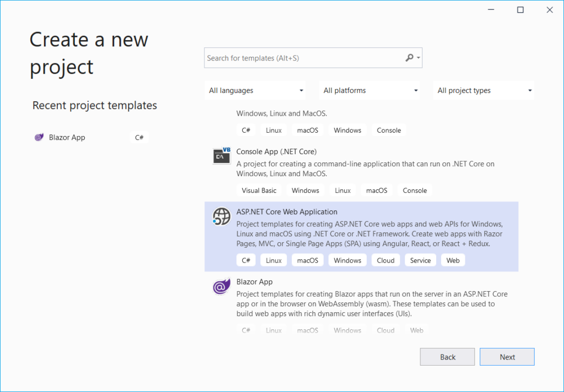
Task: Maximize the dialog window
Action: [520, 10]
